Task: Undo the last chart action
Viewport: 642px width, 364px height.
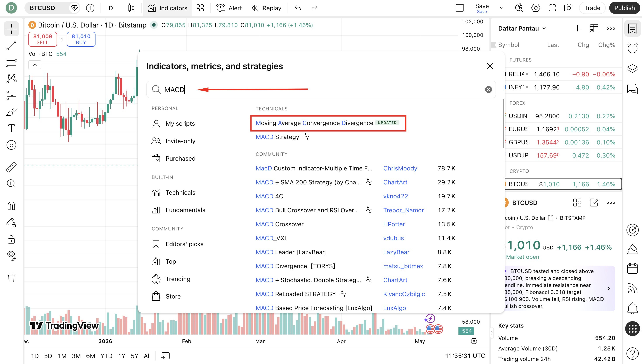Action: pos(298,8)
